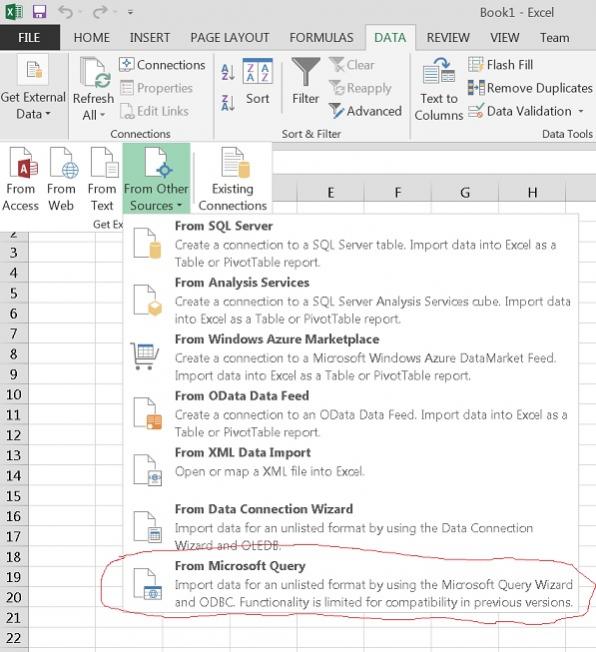Collapse the From Other Sources menu

point(156,179)
